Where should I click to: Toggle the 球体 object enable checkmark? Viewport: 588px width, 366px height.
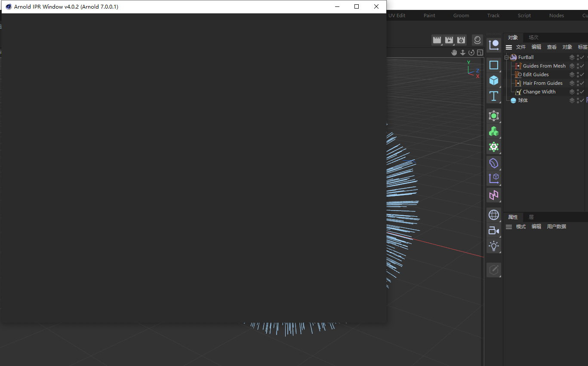[582, 100]
